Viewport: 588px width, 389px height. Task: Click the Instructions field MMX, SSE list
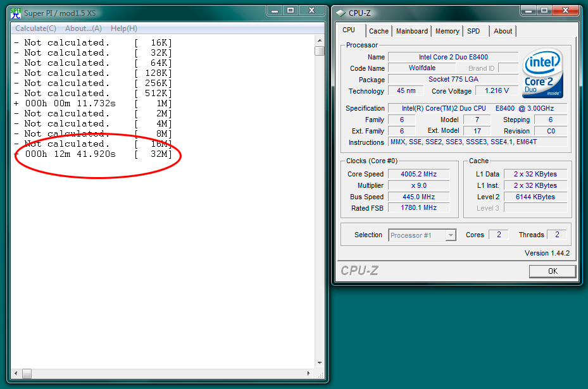pyautogui.click(x=477, y=142)
